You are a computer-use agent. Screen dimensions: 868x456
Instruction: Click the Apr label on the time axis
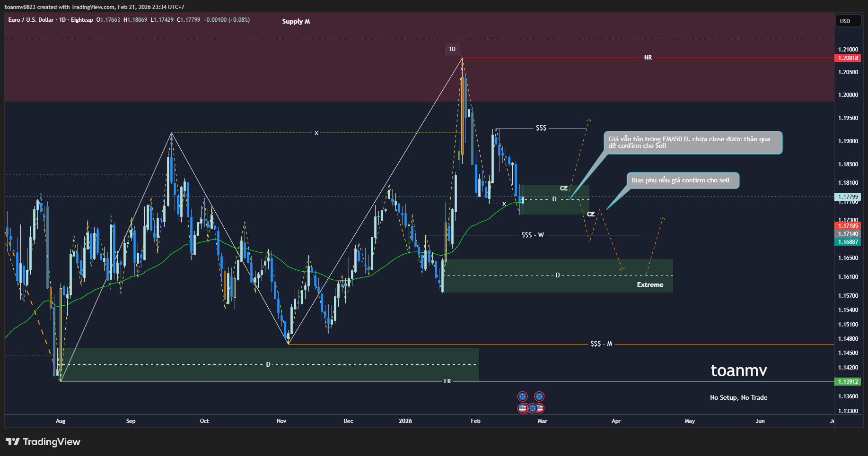[x=616, y=421]
